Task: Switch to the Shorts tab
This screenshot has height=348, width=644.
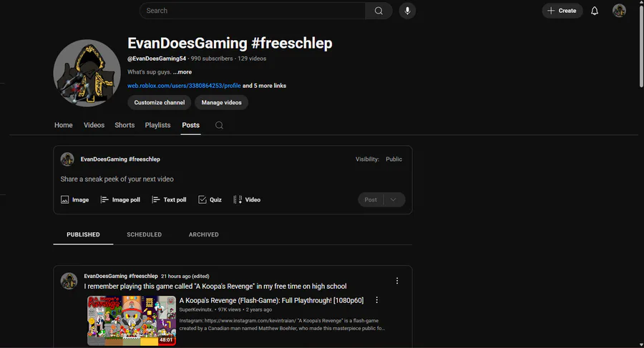Action: 125,125
